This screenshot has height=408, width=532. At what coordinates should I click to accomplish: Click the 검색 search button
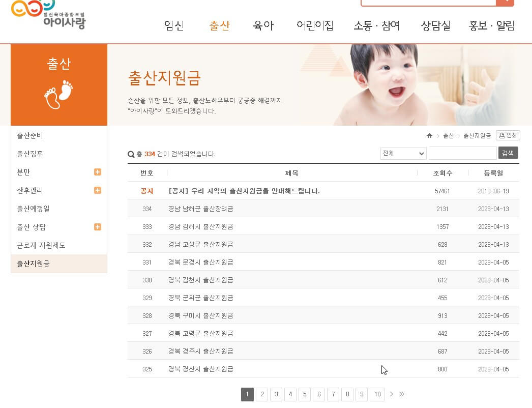tap(508, 153)
